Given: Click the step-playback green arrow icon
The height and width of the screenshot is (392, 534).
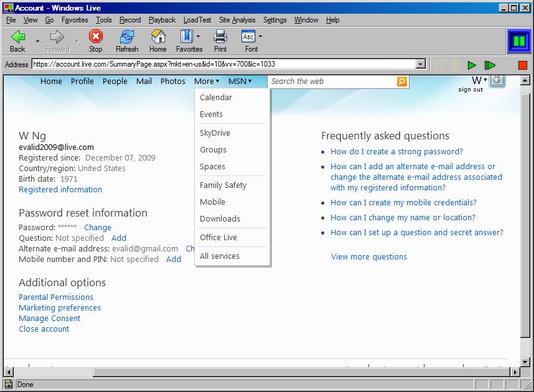Looking at the screenshot, I should [x=490, y=64].
